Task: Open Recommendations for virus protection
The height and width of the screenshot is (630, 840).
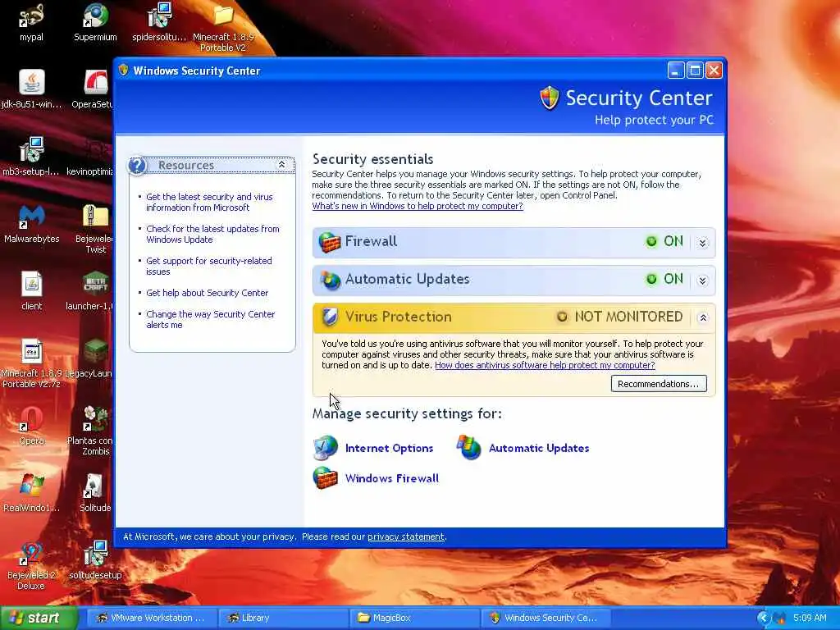Action: click(x=659, y=384)
